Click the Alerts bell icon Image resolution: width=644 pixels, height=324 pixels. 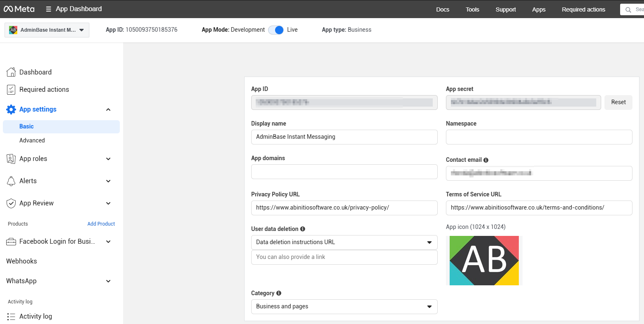point(11,181)
